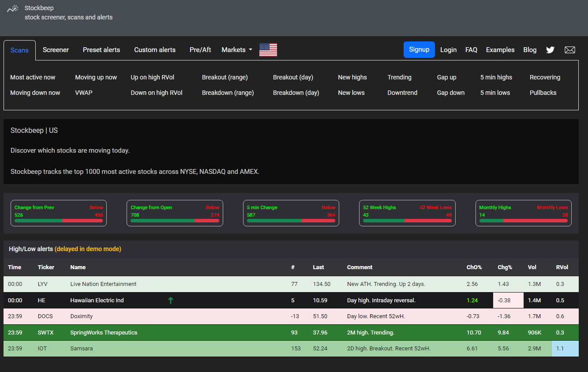Screen dimensions: 588x372
Task: Click the LYV ticker
Action: [43, 284]
